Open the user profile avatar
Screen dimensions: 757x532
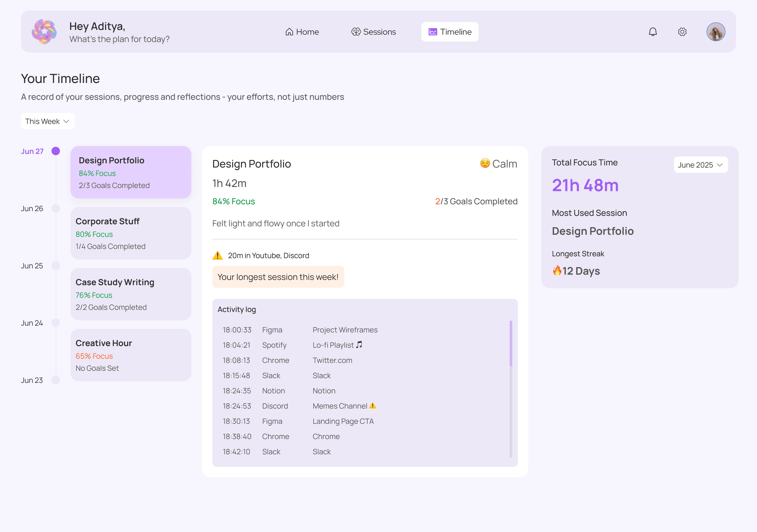coord(715,32)
